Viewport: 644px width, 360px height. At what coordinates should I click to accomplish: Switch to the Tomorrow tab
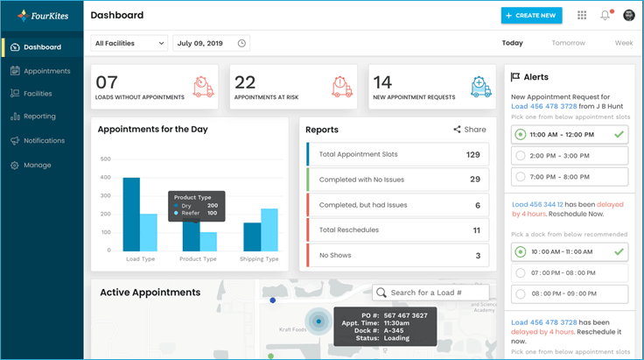pos(569,43)
